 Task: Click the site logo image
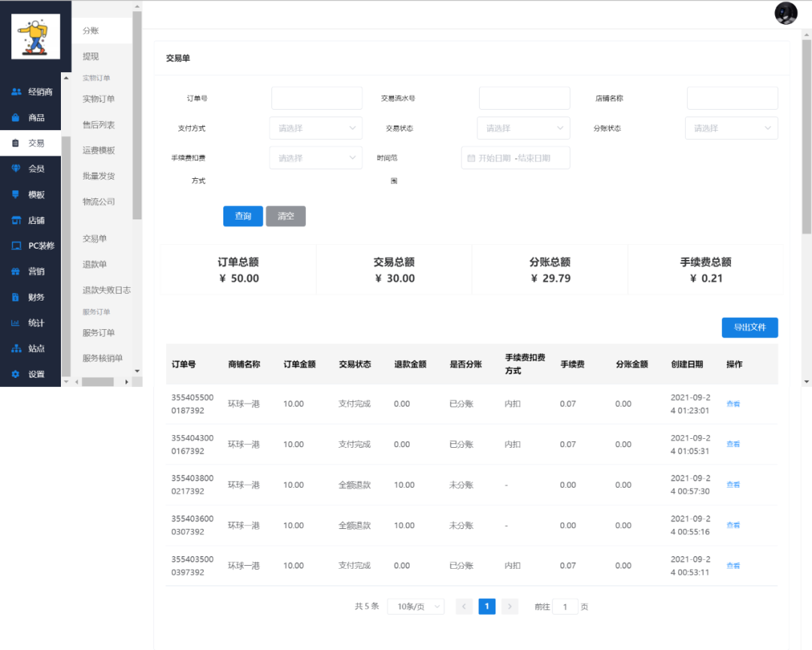[36, 36]
